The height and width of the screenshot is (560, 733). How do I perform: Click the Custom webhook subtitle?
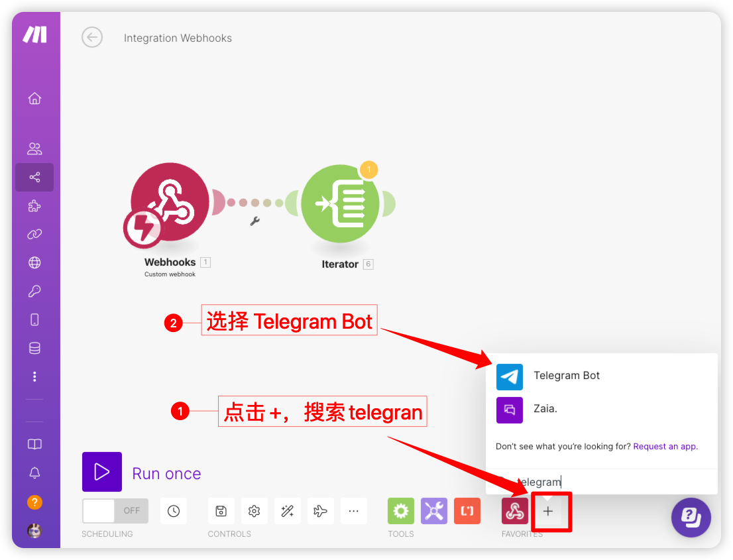pyautogui.click(x=170, y=274)
